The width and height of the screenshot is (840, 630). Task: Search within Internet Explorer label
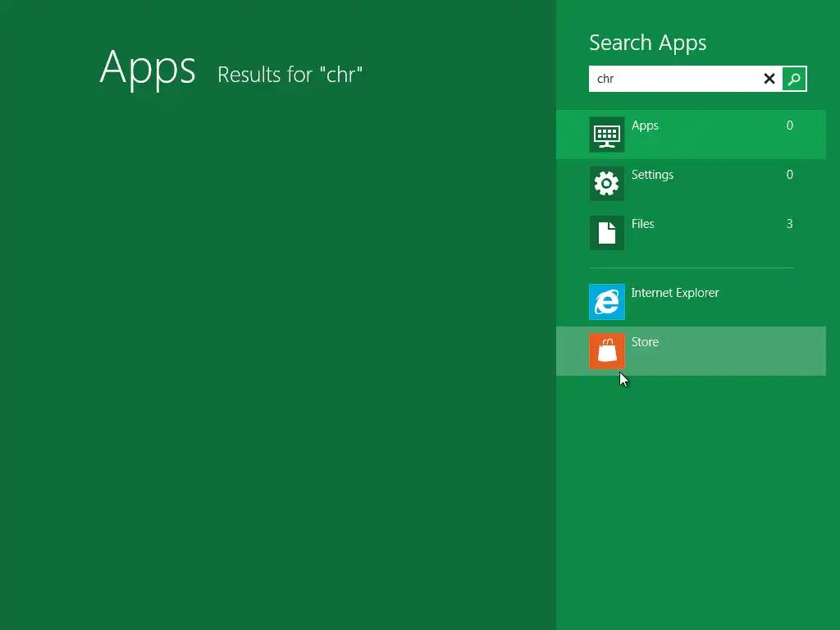(675, 293)
